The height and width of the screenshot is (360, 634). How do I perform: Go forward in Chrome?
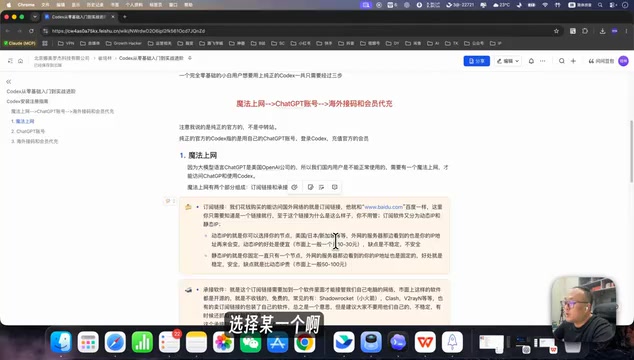tap(19, 31)
